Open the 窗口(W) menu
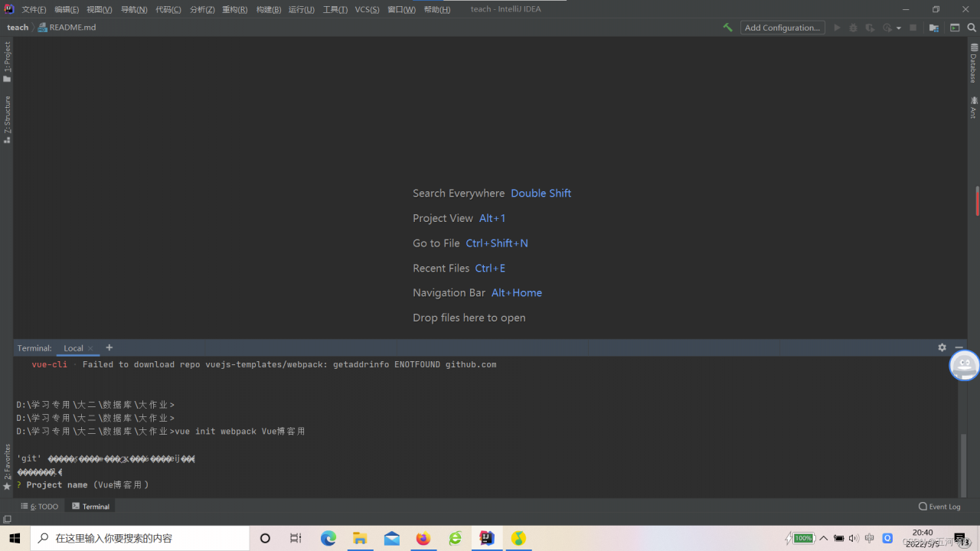Viewport: 980px width, 551px height. [x=402, y=9]
